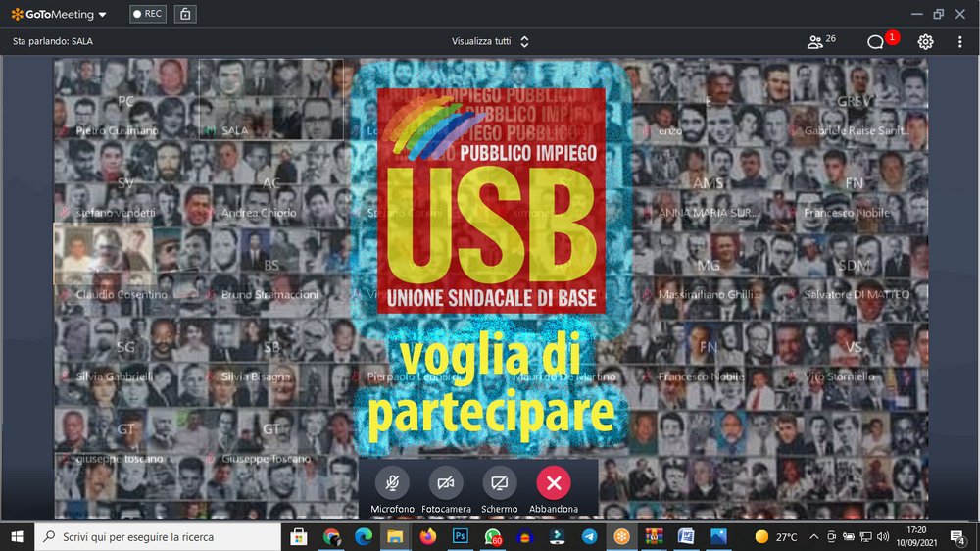The image size is (980, 551).
Task: Click the Pierpaolo Leopardi participant name
Action: click(x=414, y=376)
